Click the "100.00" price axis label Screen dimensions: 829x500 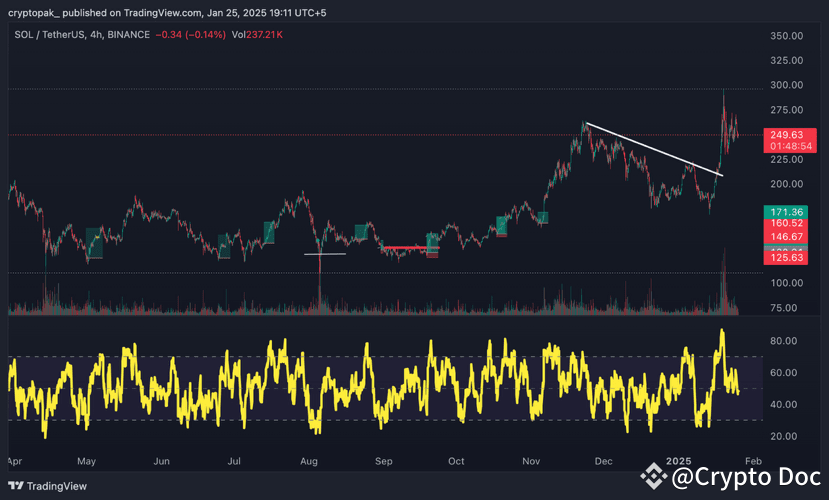click(x=787, y=283)
